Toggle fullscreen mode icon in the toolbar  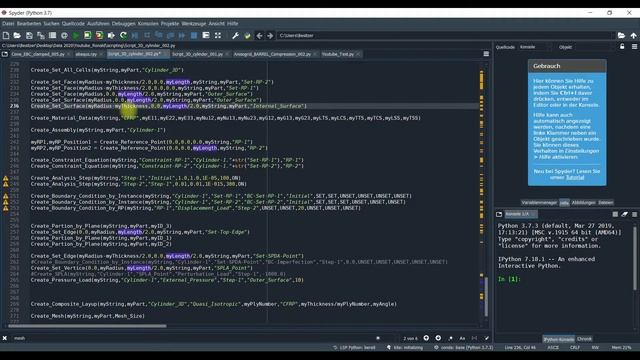coord(218,36)
